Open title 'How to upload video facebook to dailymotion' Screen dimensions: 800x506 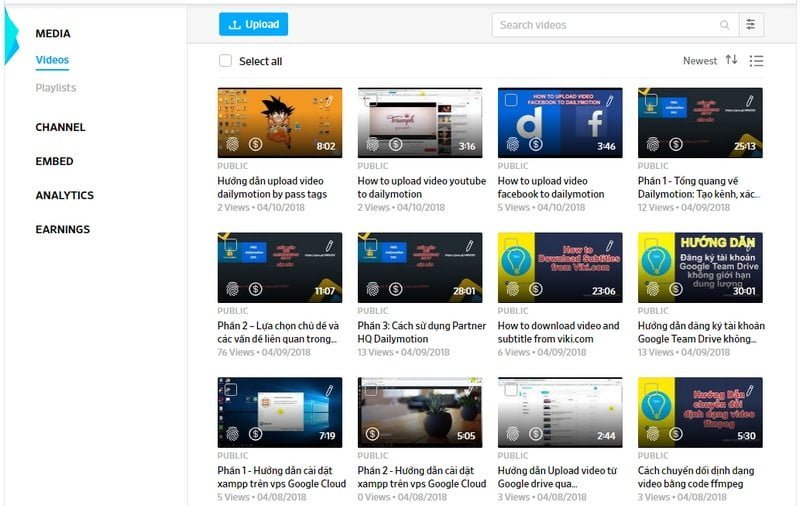coord(551,187)
